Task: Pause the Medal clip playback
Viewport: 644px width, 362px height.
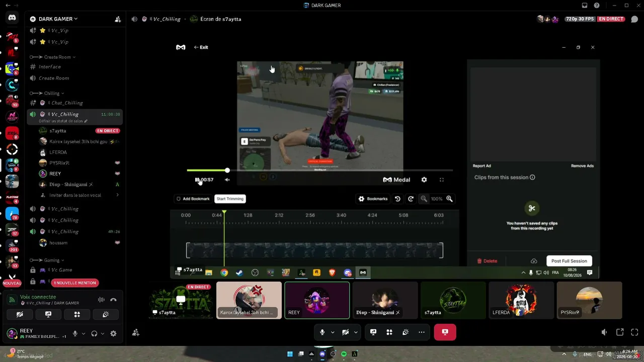Action: pos(197,179)
